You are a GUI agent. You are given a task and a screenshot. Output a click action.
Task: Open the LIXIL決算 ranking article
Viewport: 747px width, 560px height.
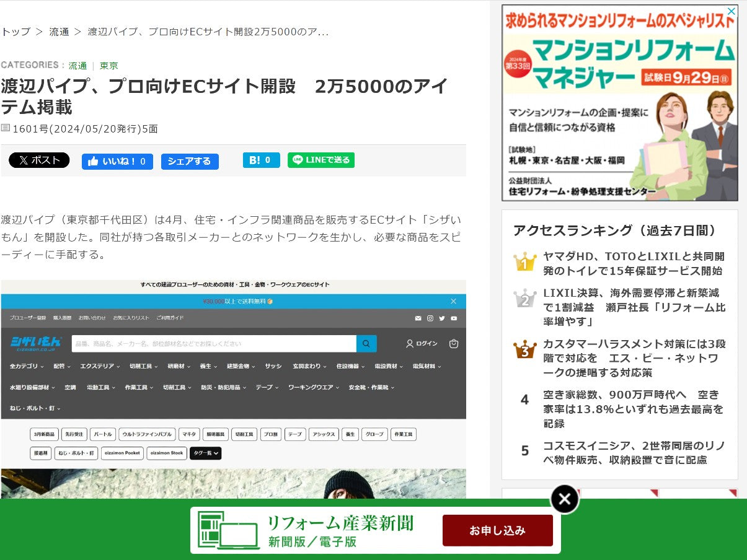point(634,307)
